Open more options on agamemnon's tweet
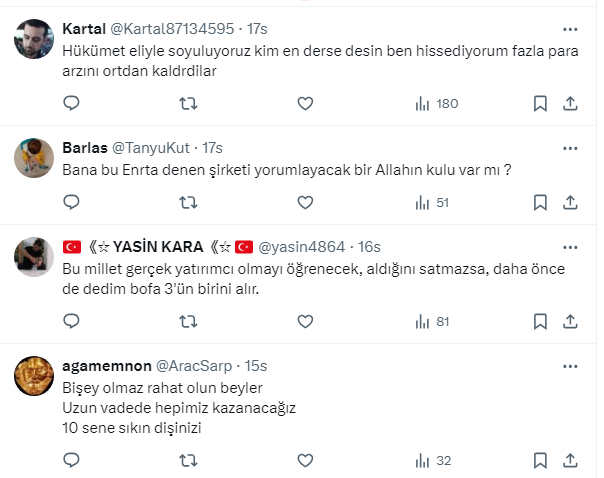Screen dimensions: 604x478 (570, 365)
